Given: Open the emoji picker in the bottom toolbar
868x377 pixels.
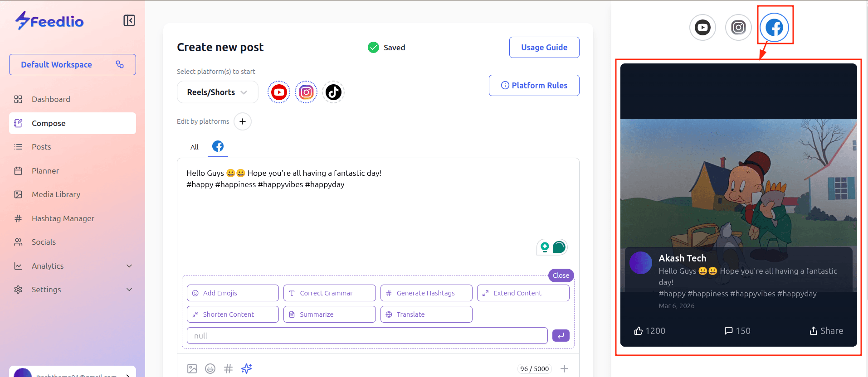Looking at the screenshot, I should click(210, 369).
